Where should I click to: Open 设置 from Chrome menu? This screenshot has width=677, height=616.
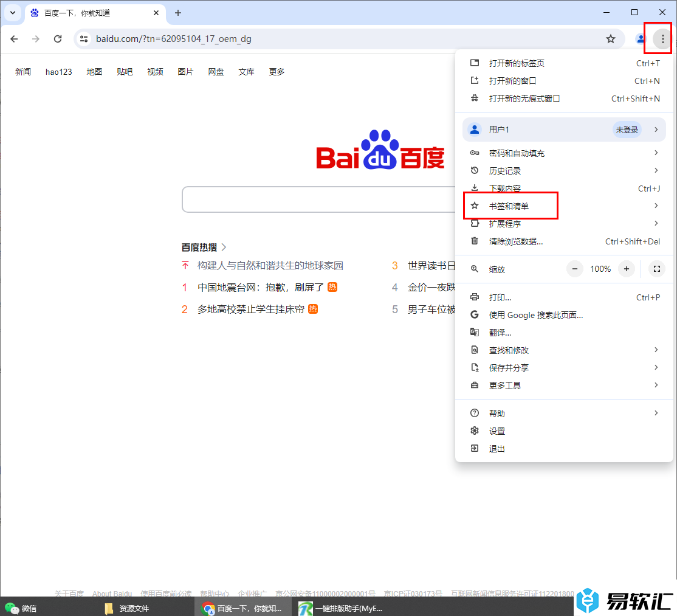pyautogui.click(x=564, y=431)
